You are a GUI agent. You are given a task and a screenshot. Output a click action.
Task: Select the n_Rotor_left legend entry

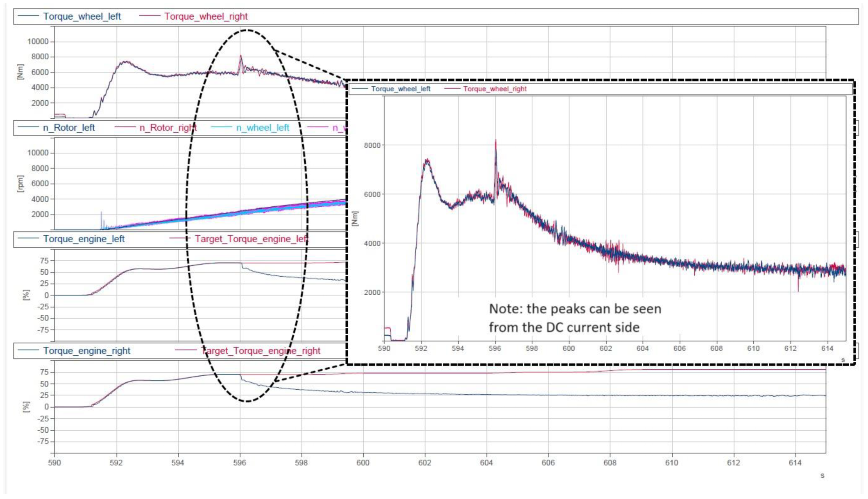click(x=69, y=128)
